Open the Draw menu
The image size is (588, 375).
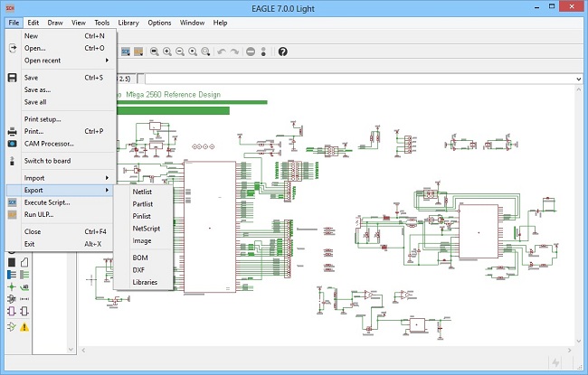coord(55,23)
